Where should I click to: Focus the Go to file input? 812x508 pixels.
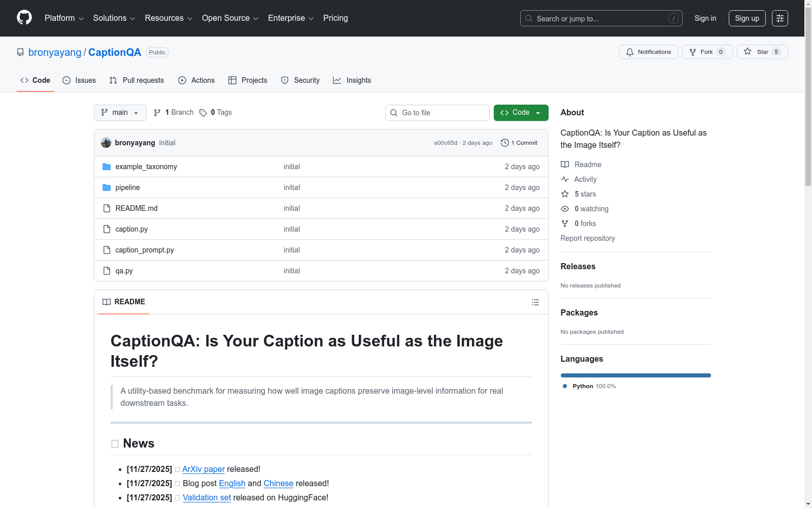pos(437,113)
